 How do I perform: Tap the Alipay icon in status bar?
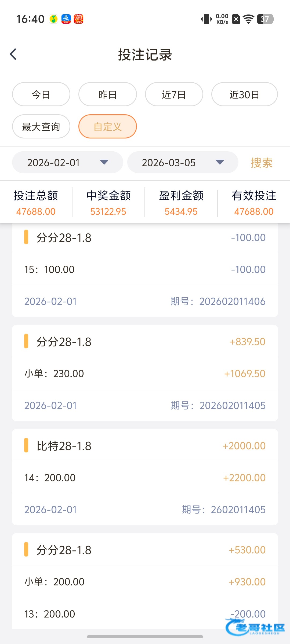tap(66, 19)
